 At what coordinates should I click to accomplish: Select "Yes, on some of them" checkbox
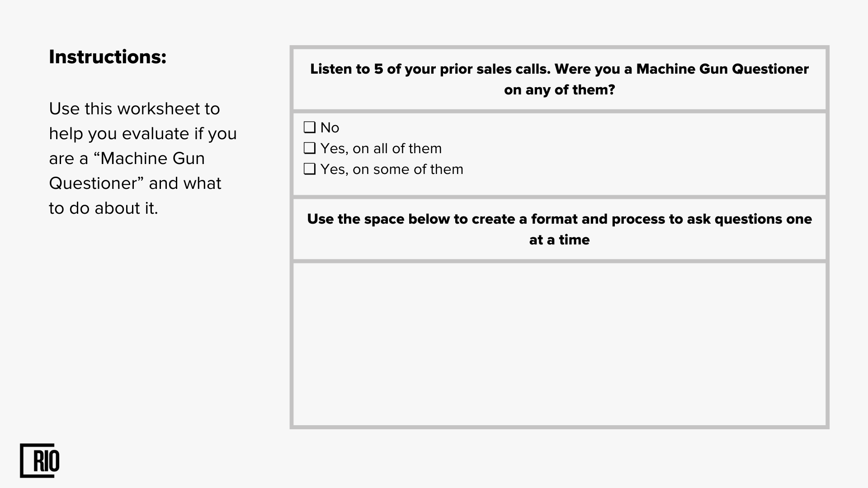click(x=310, y=169)
